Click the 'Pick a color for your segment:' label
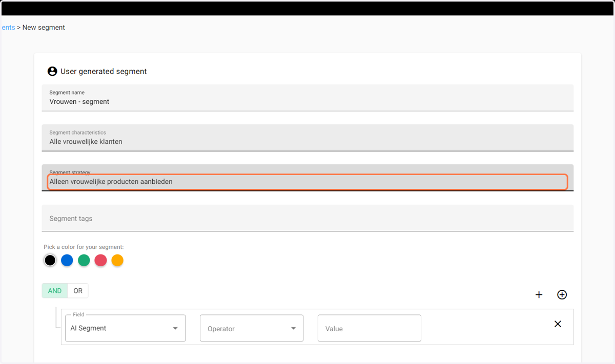Screen dimensions: 615x364 (84, 247)
